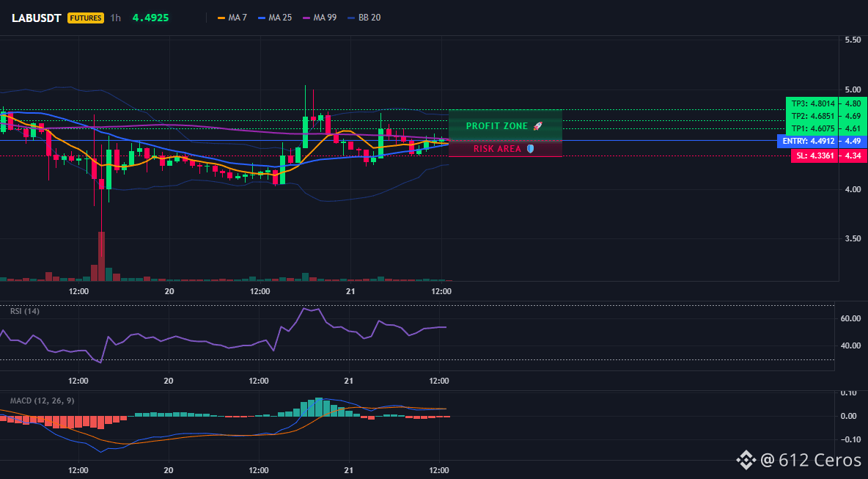
Task: Click the shield icon in Risk Area
Action: click(x=530, y=149)
